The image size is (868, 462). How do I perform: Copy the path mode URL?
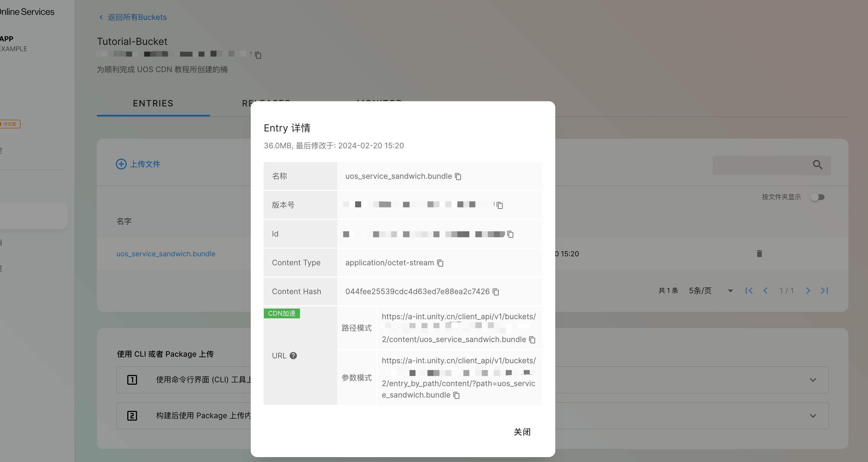coord(532,340)
